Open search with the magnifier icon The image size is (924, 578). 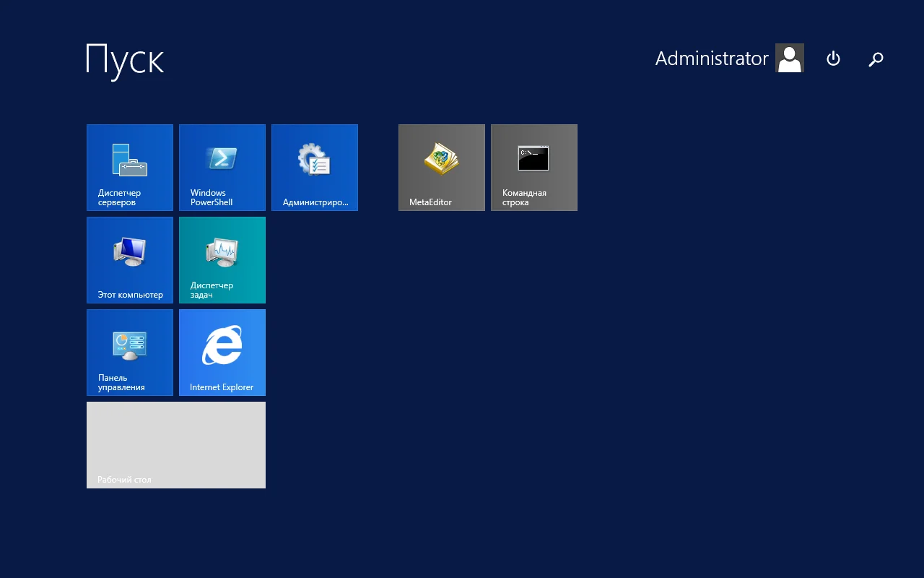pyautogui.click(x=876, y=59)
